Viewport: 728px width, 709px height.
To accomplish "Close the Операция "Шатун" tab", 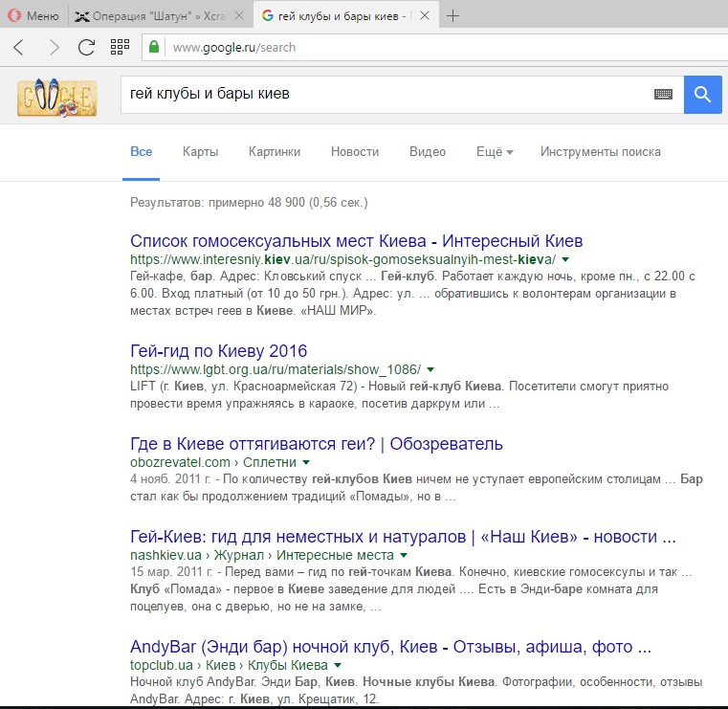I will point(239,16).
